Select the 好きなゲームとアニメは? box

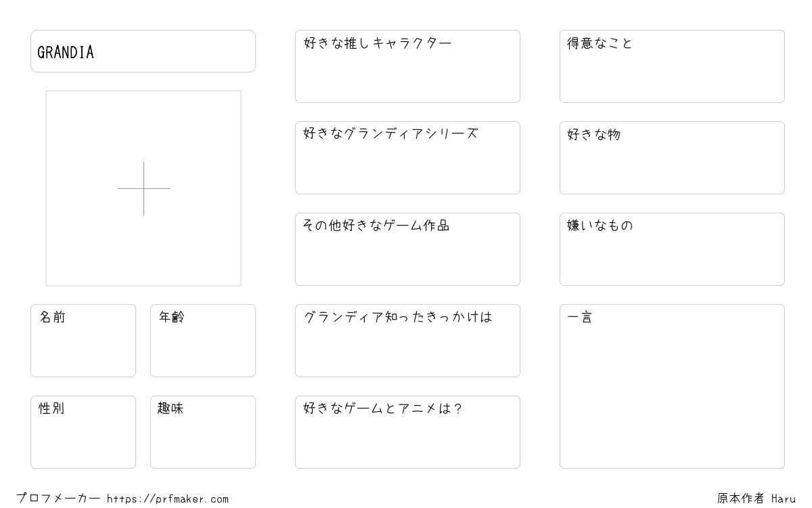(407, 432)
